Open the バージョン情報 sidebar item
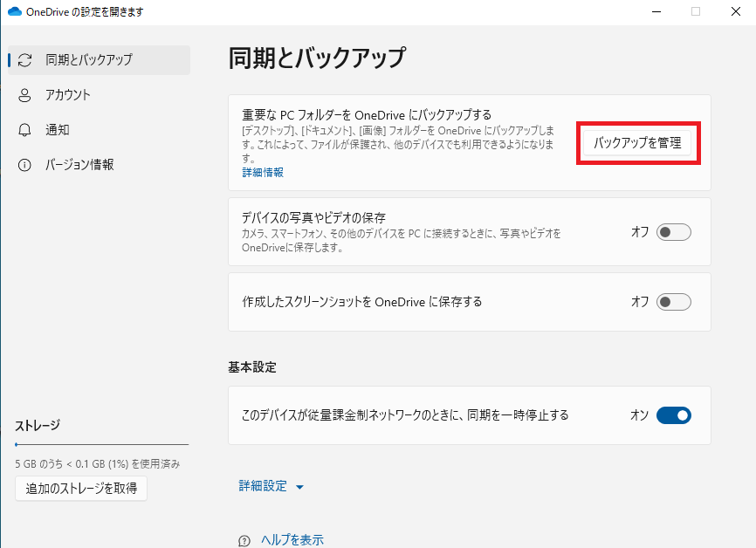Image resolution: width=756 pixels, height=548 pixels. click(x=100, y=165)
